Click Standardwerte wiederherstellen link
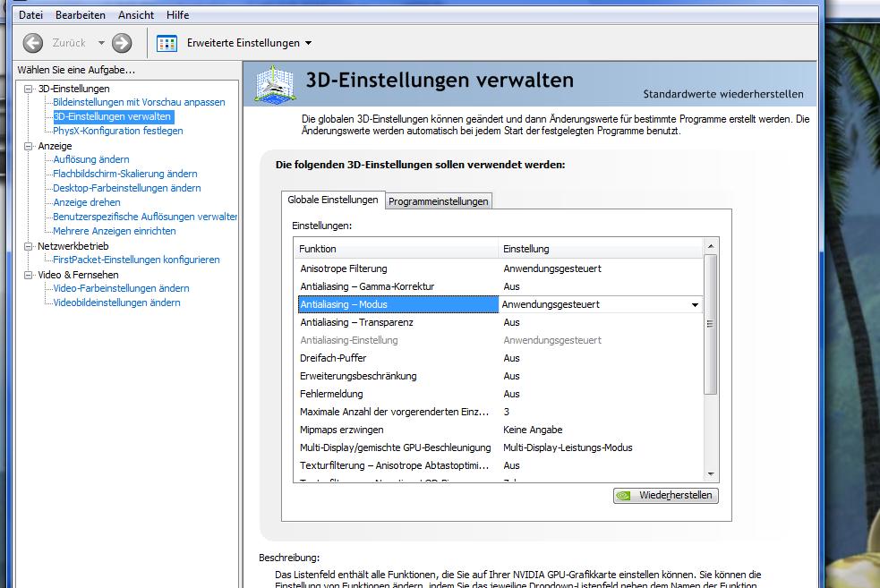This screenshot has height=588, width=880. pyautogui.click(x=722, y=94)
